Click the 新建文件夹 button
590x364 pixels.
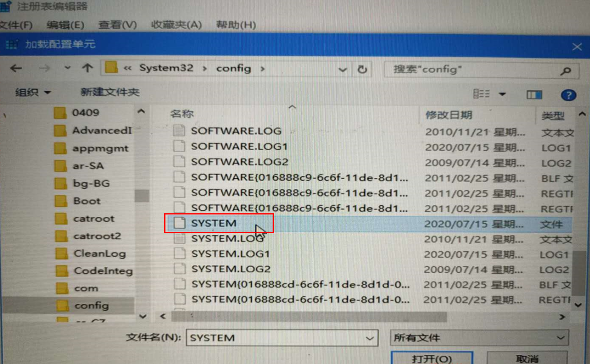tap(110, 92)
